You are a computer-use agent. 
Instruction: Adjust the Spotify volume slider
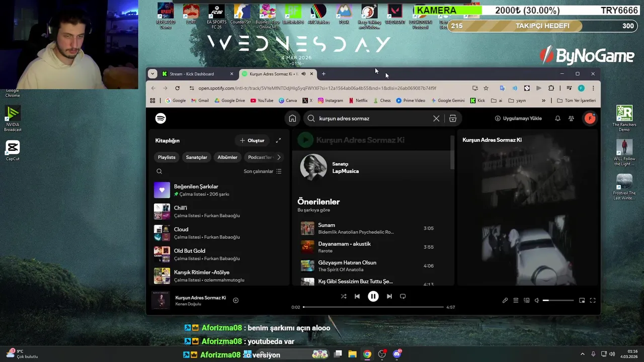point(558,301)
